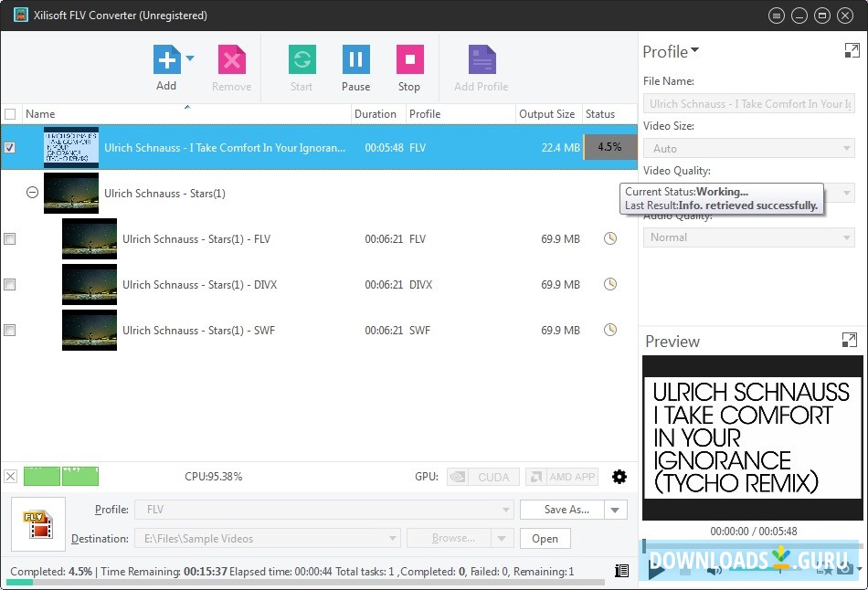Open the Video Size Auto dropdown

[845, 148]
